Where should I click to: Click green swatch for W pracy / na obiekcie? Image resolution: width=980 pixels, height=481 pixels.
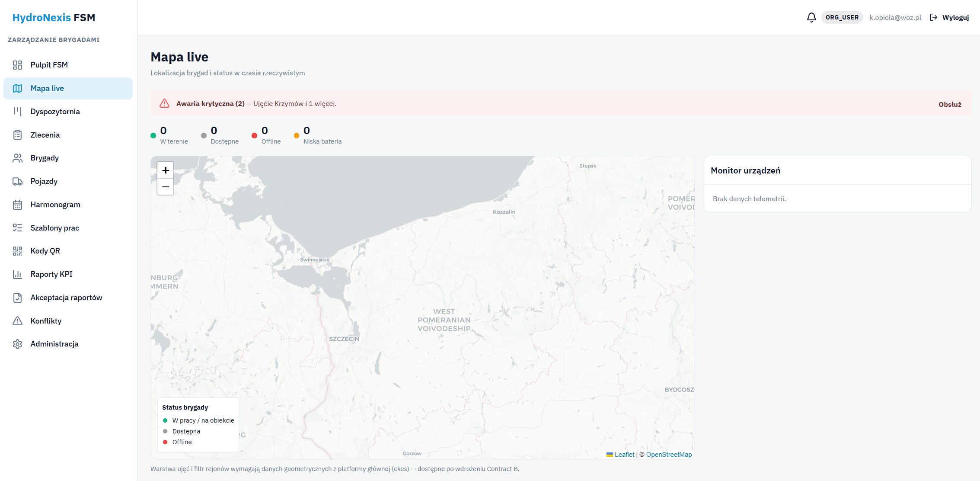click(165, 420)
